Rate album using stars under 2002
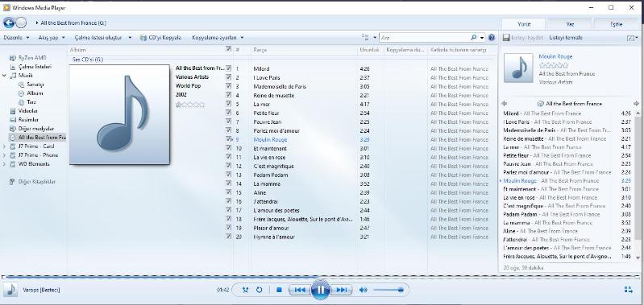The image size is (644, 305). pyautogui.click(x=190, y=105)
